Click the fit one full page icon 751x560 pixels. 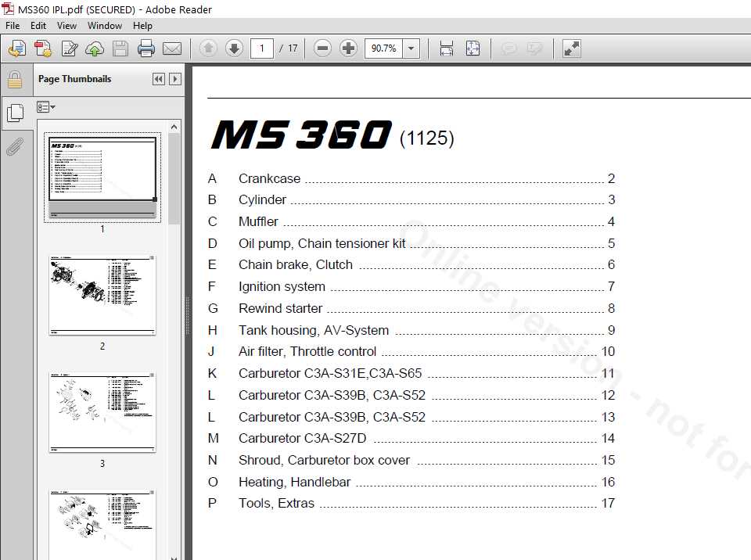[473, 48]
